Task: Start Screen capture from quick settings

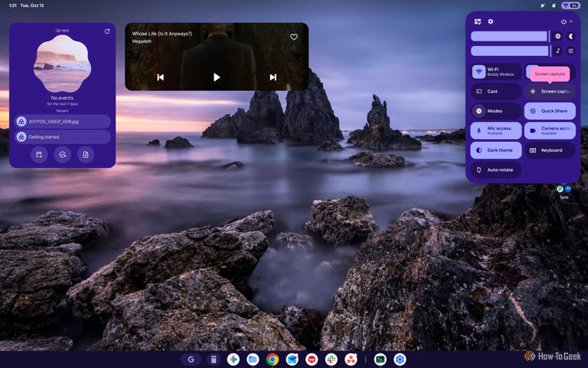Action: click(x=550, y=91)
